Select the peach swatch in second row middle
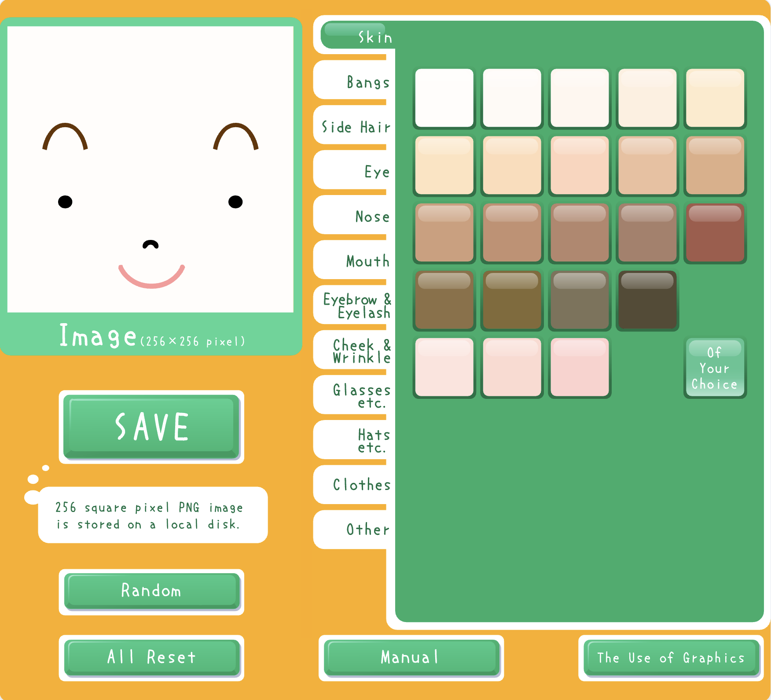Viewport: 771px width, 700px height. click(x=579, y=165)
